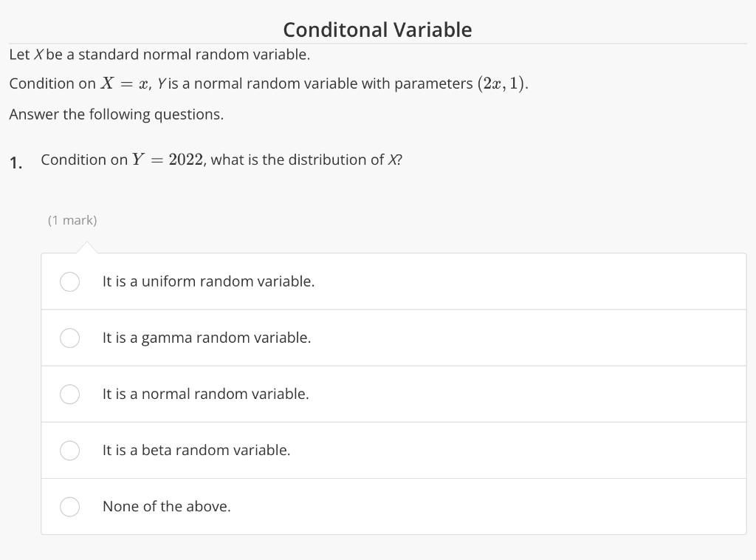Click the 'It is a beta random variable.' label
756x560 pixels.
tap(196, 450)
